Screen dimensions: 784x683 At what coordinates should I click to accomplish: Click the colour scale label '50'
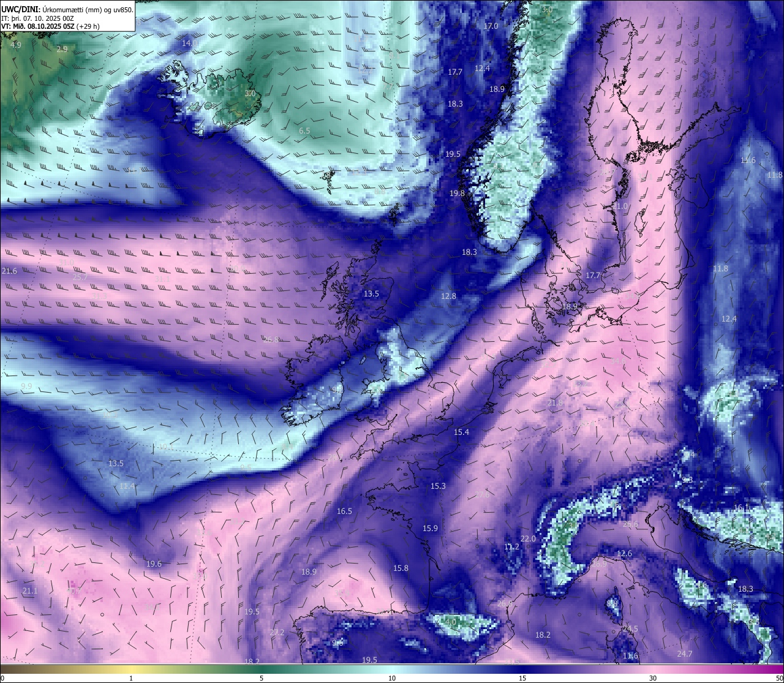(x=778, y=678)
